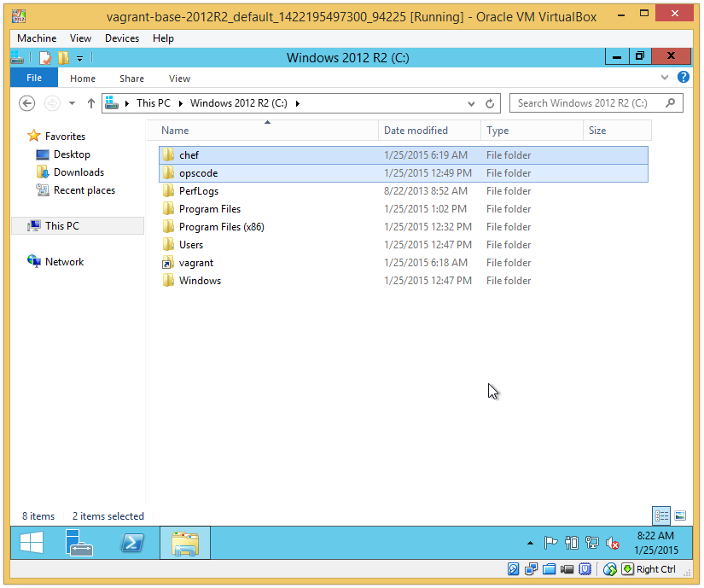The image size is (704, 588).
Task: Go up one level with the Up arrow
Action: click(91, 103)
